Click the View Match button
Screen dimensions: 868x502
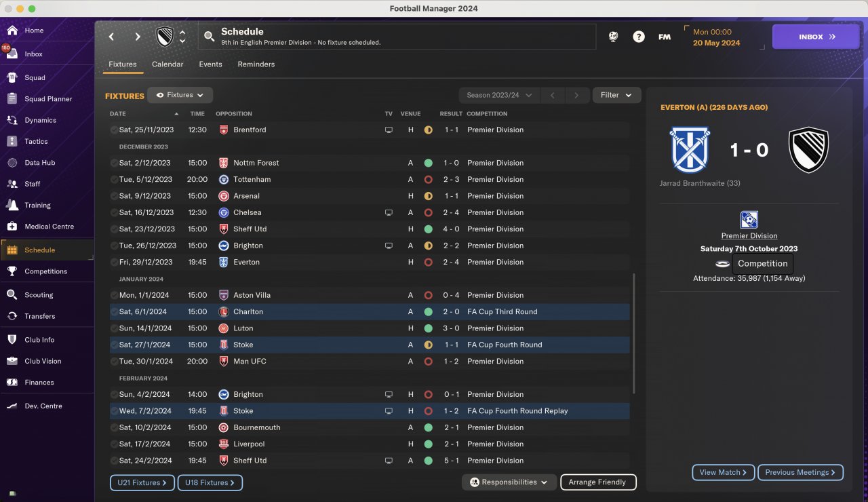click(723, 472)
